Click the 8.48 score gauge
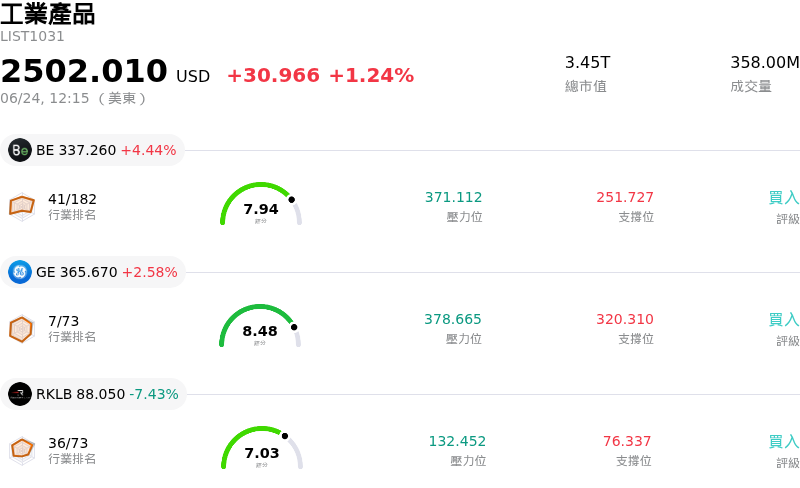 [260, 326]
